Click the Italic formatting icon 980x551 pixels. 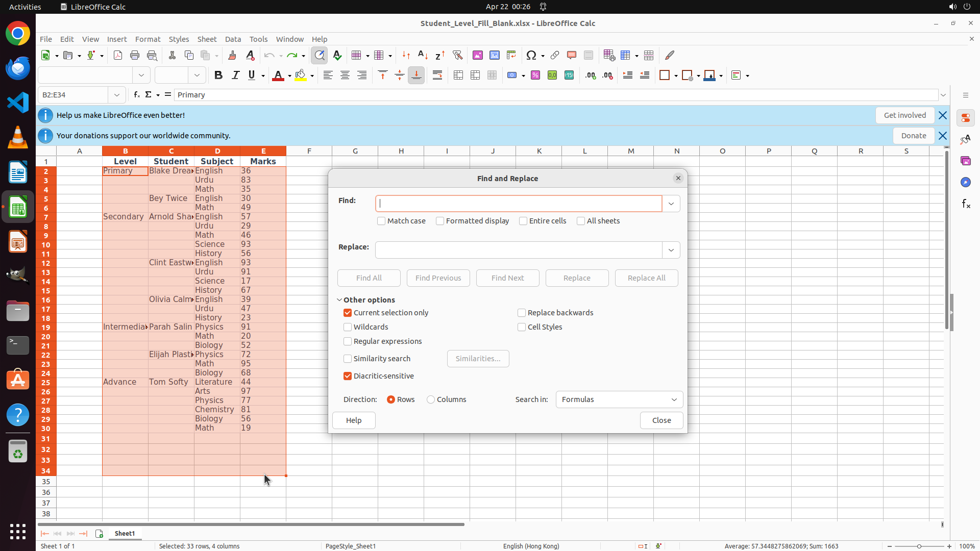click(235, 76)
